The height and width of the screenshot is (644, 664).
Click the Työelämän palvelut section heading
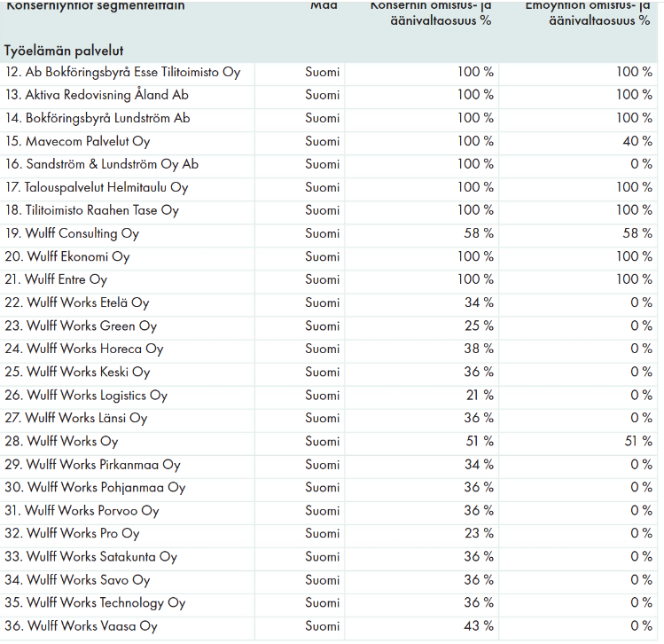click(63, 51)
